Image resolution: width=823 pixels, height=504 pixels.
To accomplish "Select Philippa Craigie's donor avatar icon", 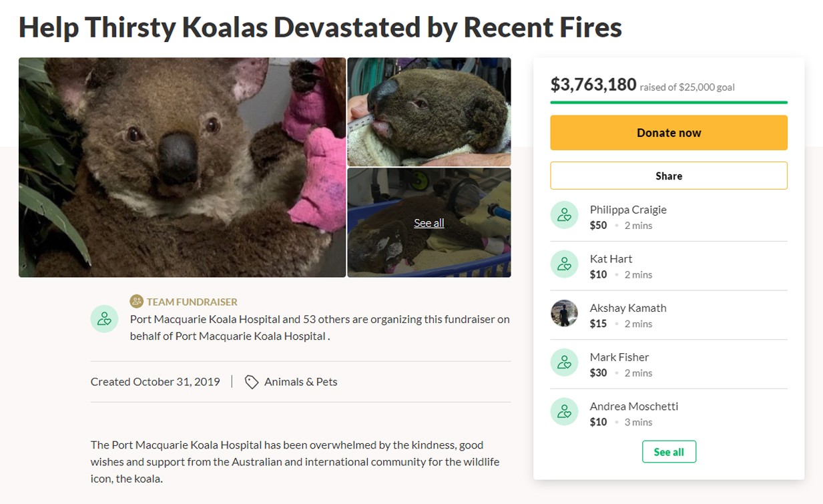I will coord(564,214).
